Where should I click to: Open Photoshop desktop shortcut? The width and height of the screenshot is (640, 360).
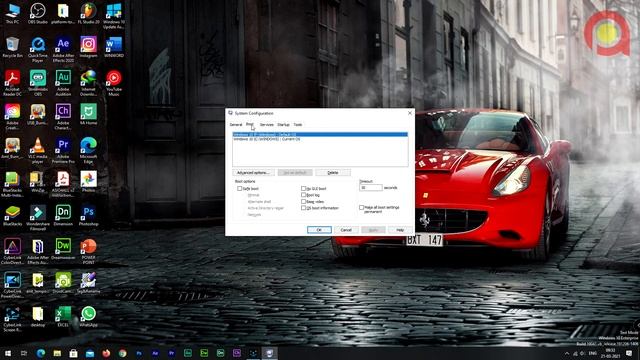88,215
